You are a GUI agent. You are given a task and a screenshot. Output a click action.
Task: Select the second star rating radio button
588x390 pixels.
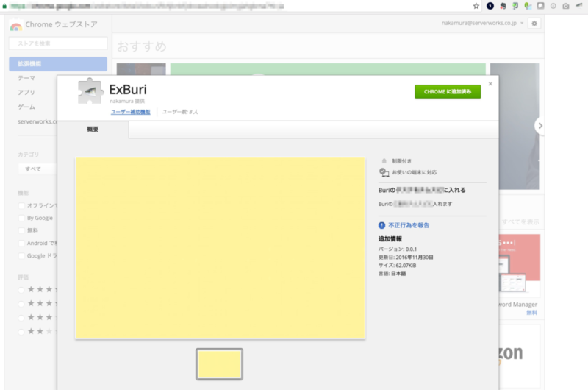point(21,304)
